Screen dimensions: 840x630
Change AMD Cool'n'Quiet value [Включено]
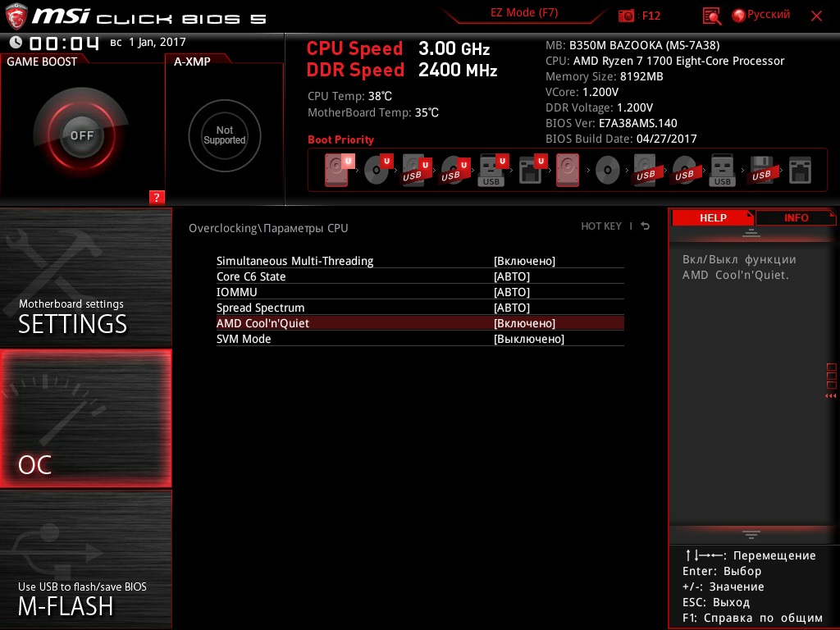coord(524,323)
